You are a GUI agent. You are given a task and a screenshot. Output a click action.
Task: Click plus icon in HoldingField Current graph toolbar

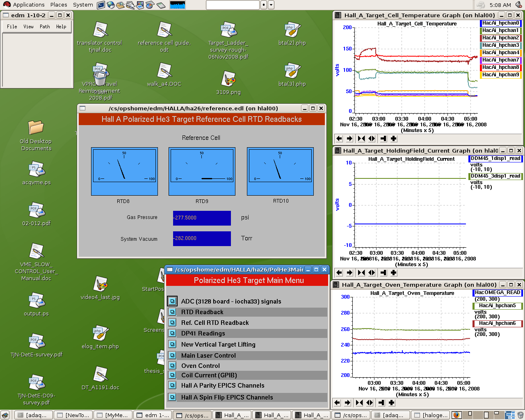[x=393, y=273]
